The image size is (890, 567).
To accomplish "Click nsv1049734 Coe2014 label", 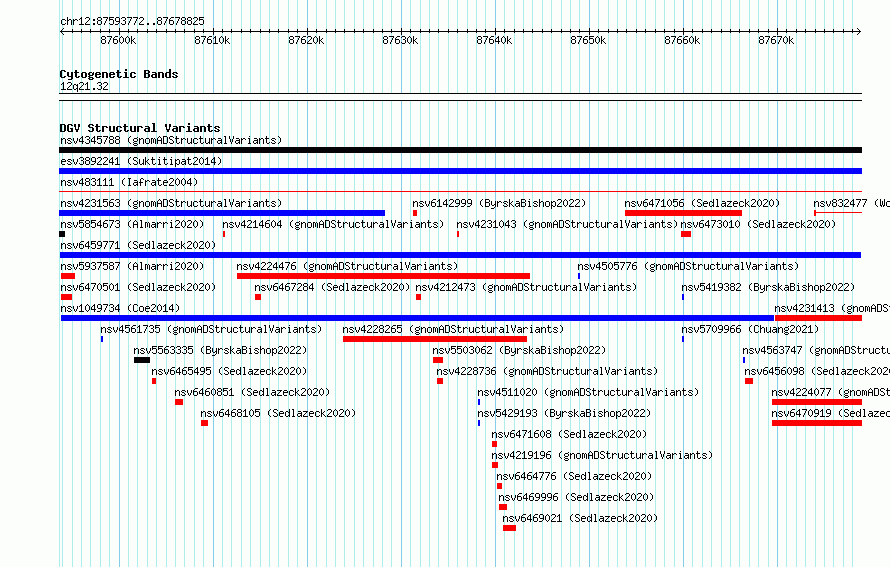I will click(120, 308).
